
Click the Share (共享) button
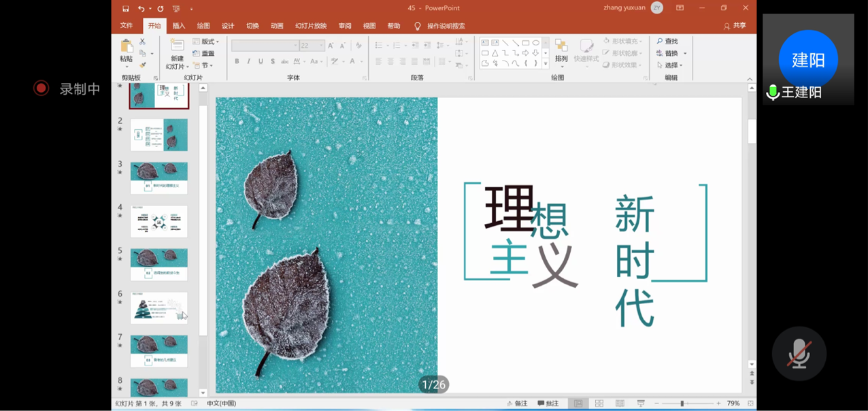[x=735, y=26]
